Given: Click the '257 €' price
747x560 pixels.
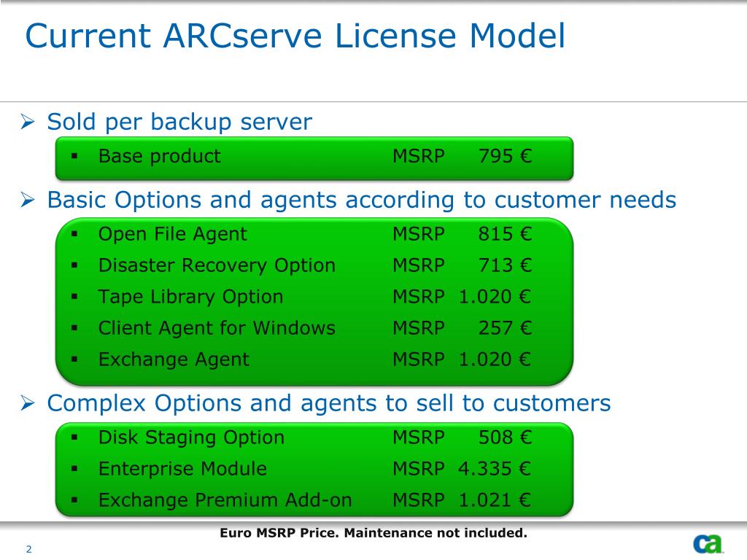Looking at the screenshot, I should (x=505, y=327).
